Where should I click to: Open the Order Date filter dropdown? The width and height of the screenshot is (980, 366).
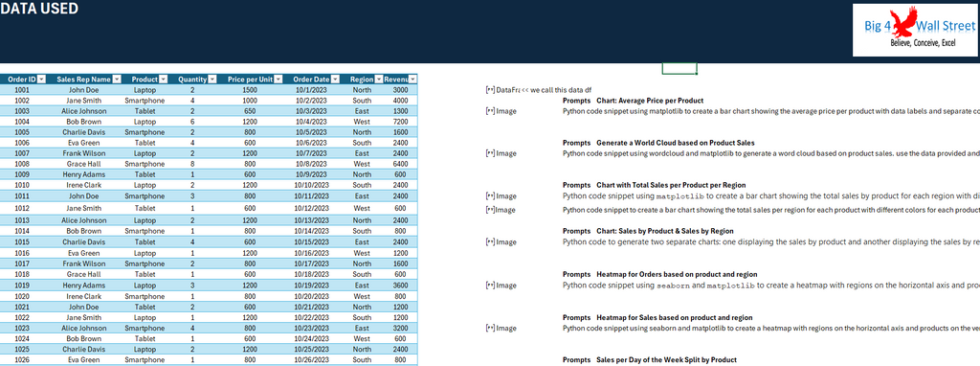coord(335,80)
